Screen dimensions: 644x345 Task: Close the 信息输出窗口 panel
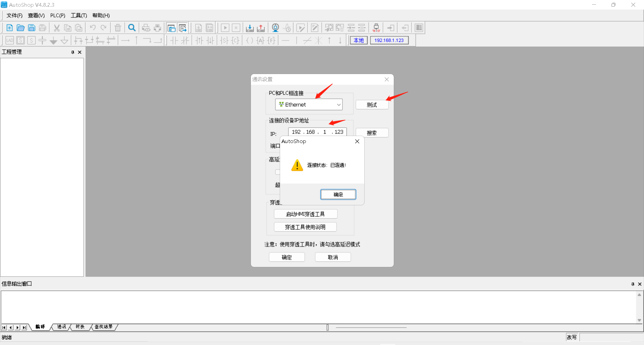click(x=640, y=284)
